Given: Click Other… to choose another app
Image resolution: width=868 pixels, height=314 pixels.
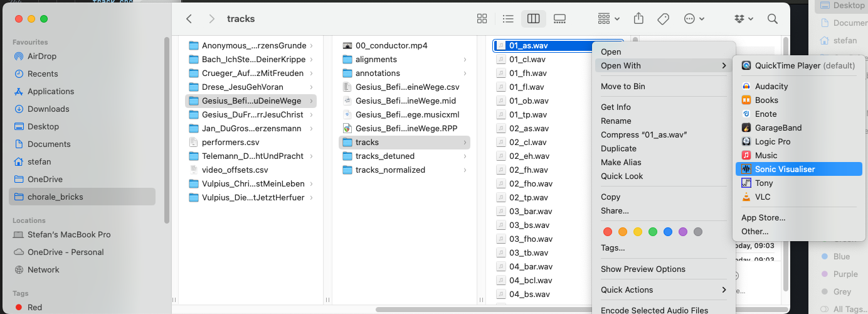Looking at the screenshot, I should (754, 231).
